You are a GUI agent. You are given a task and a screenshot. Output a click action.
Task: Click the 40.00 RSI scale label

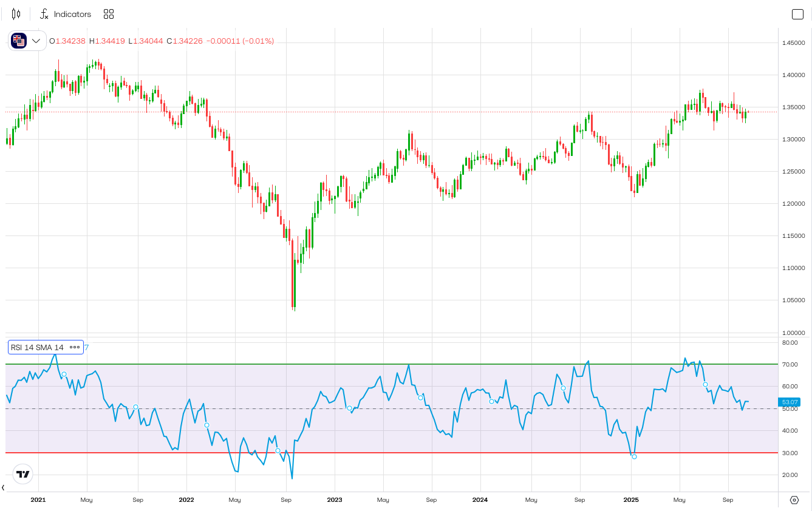(790, 431)
